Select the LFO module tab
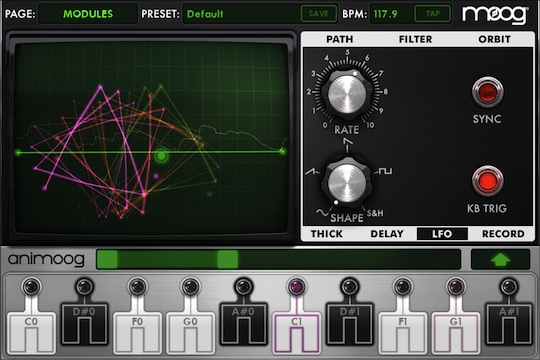This screenshot has width=540, height=360. click(442, 234)
